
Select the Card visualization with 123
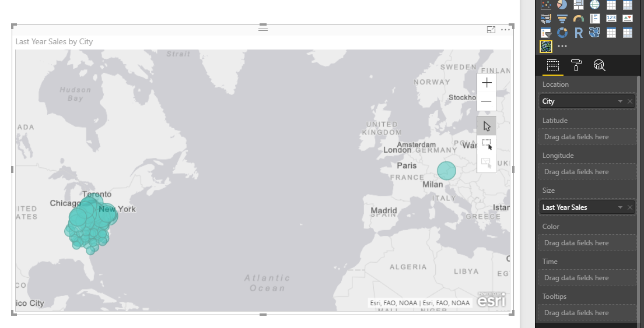[x=611, y=19]
